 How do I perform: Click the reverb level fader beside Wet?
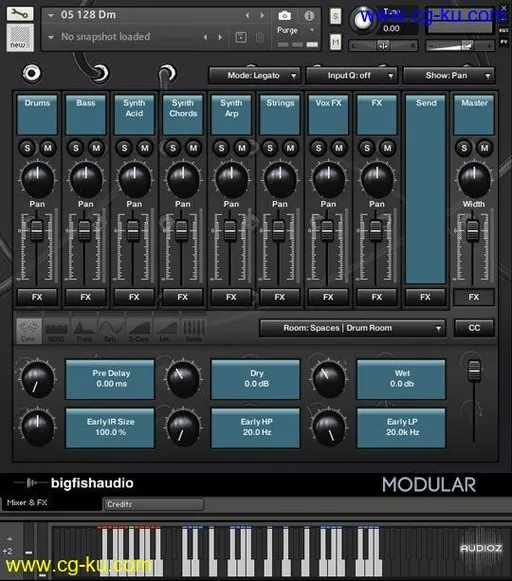pyautogui.click(x=475, y=370)
